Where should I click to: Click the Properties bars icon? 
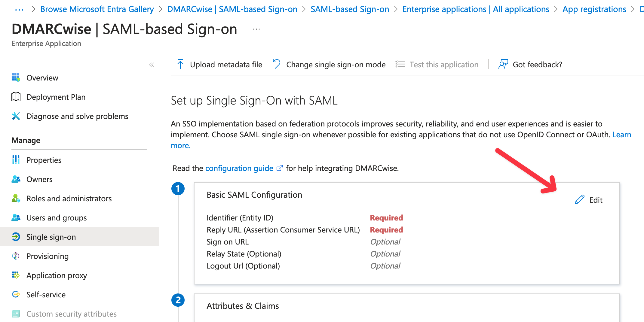pos(16,160)
